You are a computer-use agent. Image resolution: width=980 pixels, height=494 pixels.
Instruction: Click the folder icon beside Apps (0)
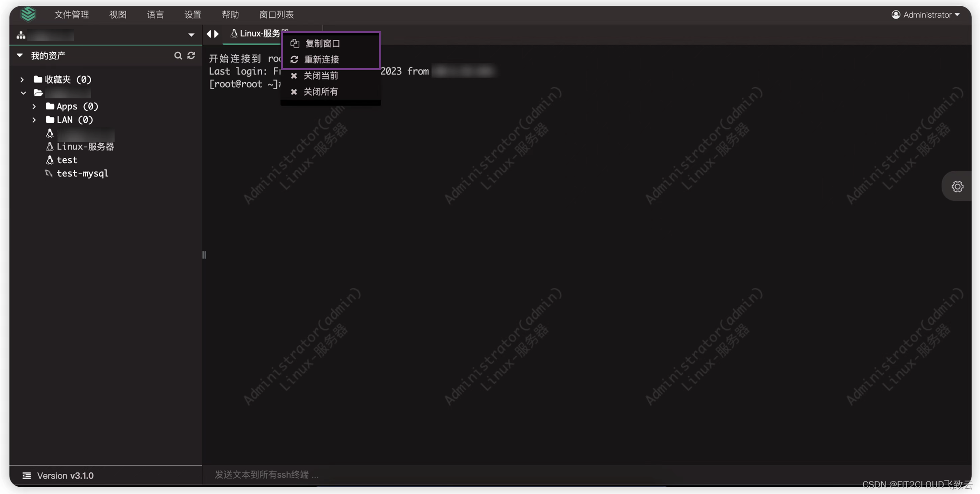coord(50,106)
